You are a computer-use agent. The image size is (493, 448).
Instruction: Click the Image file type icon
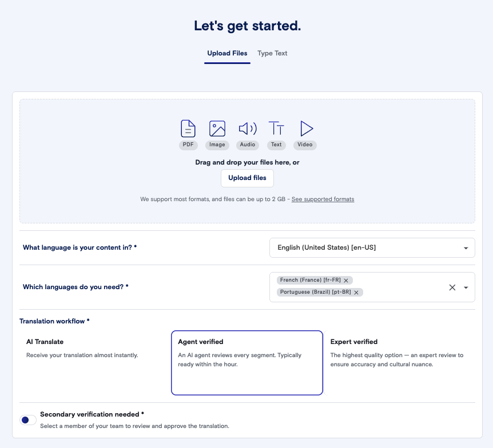(x=217, y=129)
